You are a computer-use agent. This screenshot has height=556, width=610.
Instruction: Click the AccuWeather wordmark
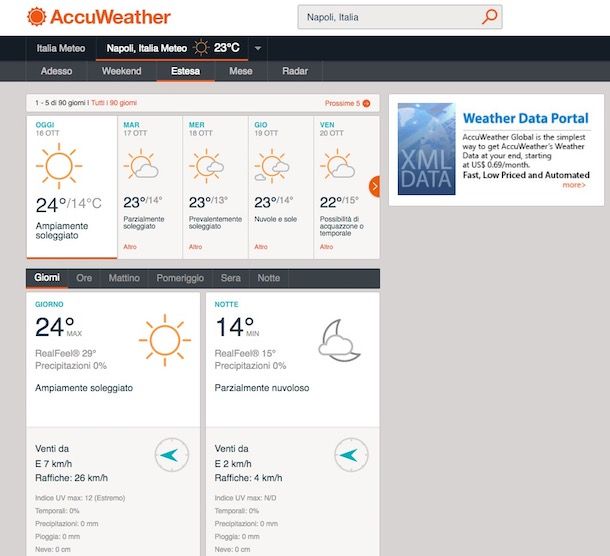pos(110,17)
